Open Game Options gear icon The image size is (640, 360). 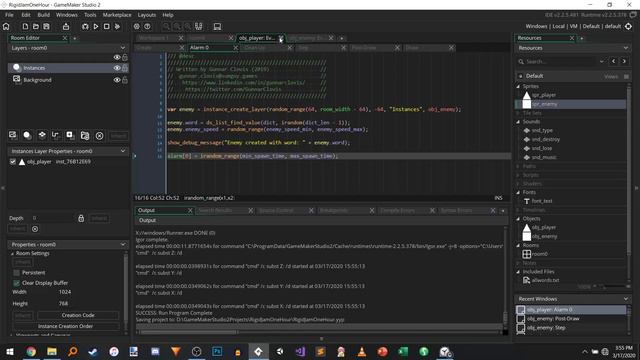137,27
